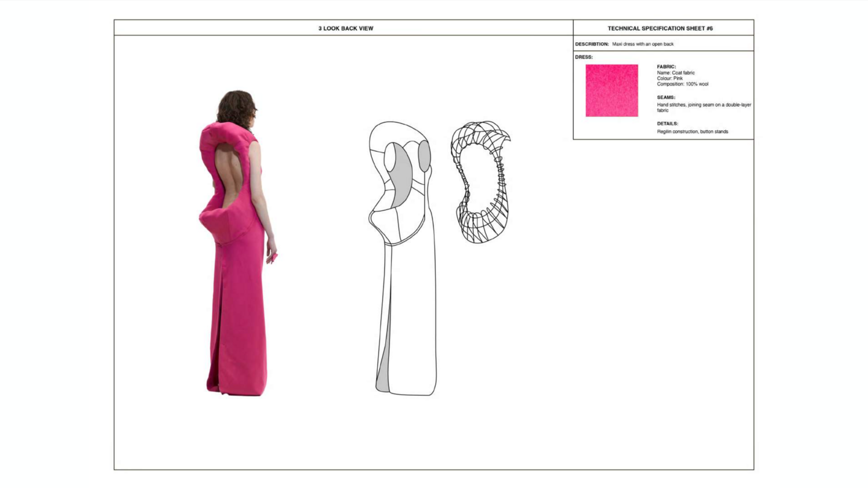Select the 'FABRIC:' label
Screen dimensions: 868x488
(666, 67)
